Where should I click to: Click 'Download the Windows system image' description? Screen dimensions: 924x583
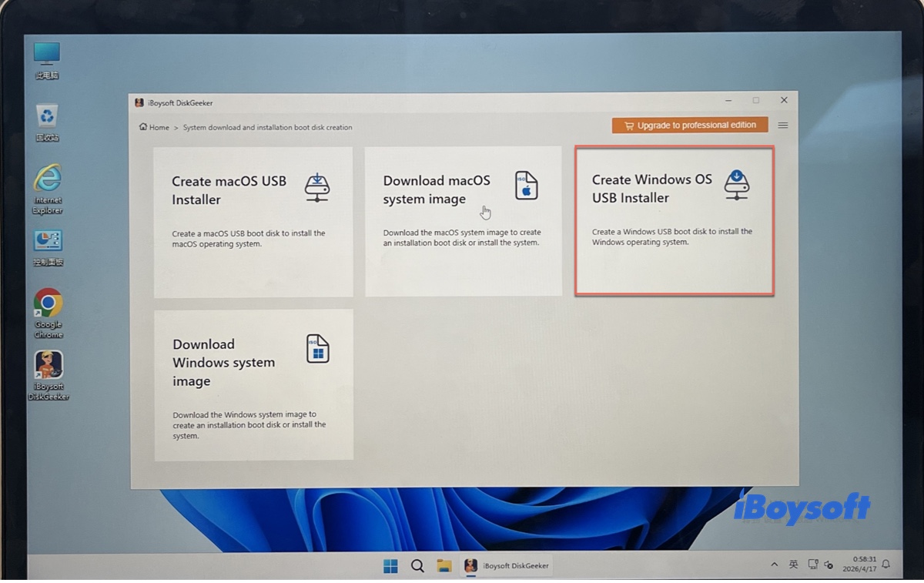point(249,425)
